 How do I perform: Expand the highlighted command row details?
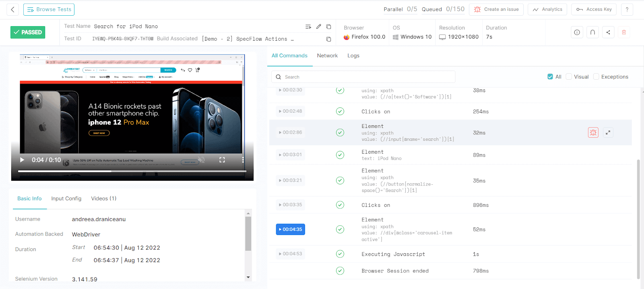608,132
